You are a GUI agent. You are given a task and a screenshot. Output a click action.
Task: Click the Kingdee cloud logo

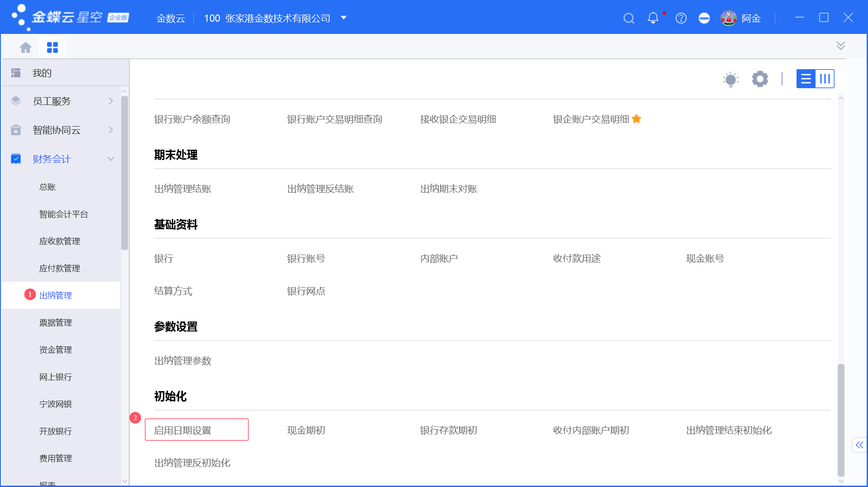pos(70,17)
